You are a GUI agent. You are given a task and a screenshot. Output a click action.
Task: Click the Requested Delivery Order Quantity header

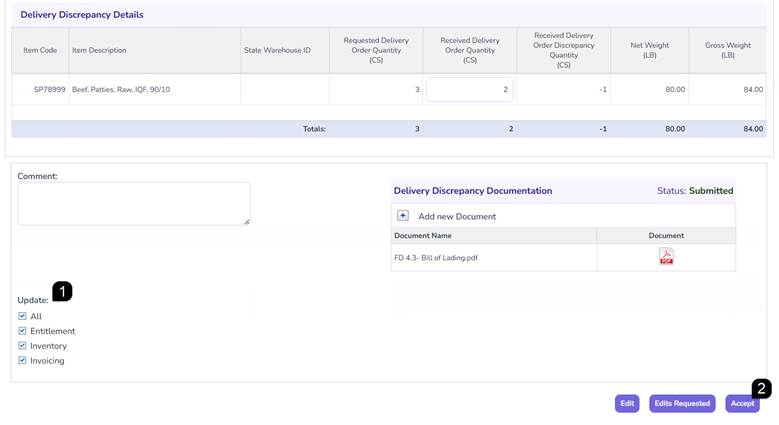pos(376,50)
